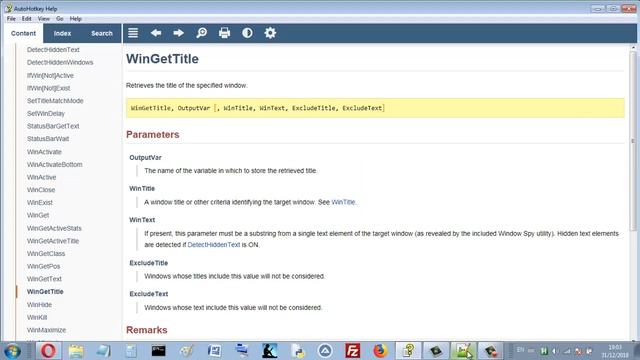Follow the DetectHiddenText hyperlink in WinText description
The image size is (640, 360).
click(x=213, y=245)
